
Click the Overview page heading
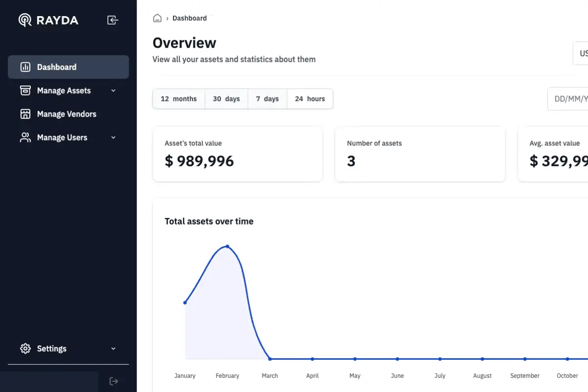[x=184, y=43]
